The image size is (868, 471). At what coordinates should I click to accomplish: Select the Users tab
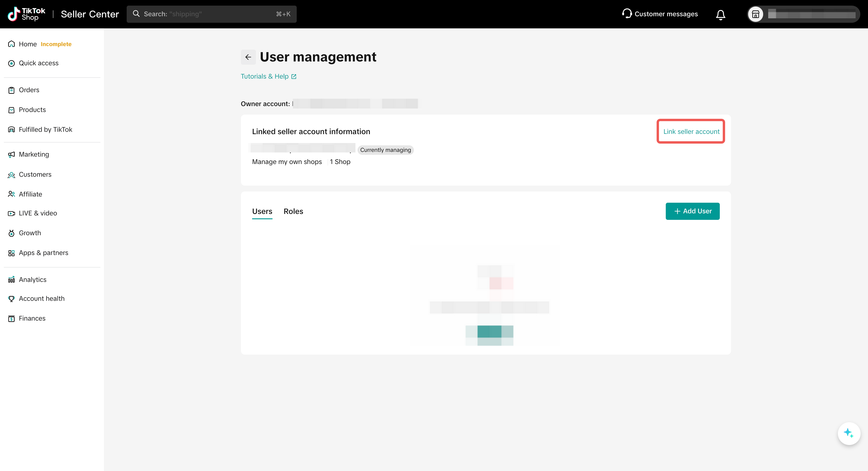click(x=262, y=211)
